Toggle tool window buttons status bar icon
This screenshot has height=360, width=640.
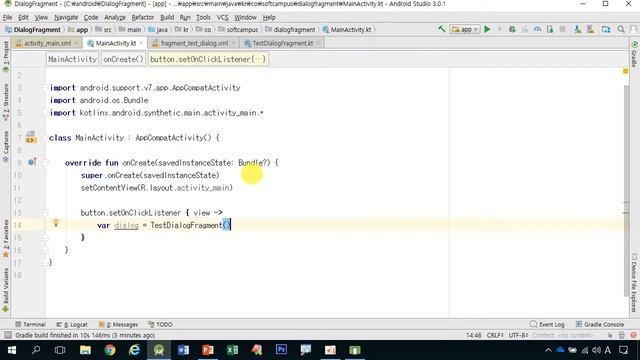tap(7, 335)
